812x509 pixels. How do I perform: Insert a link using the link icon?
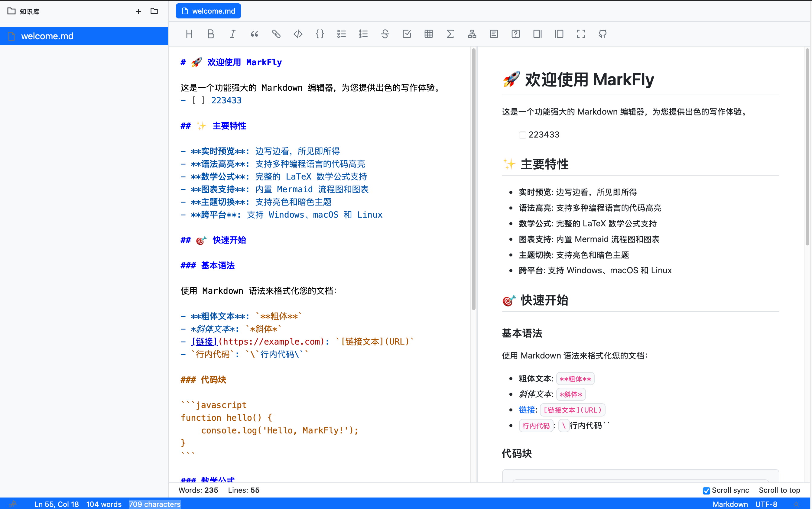point(276,34)
